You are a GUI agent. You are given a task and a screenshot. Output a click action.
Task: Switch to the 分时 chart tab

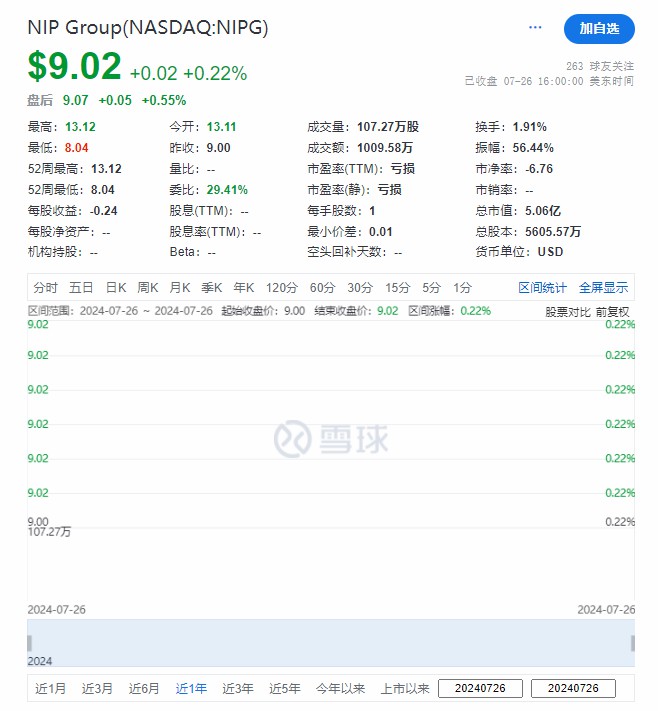coord(45,287)
